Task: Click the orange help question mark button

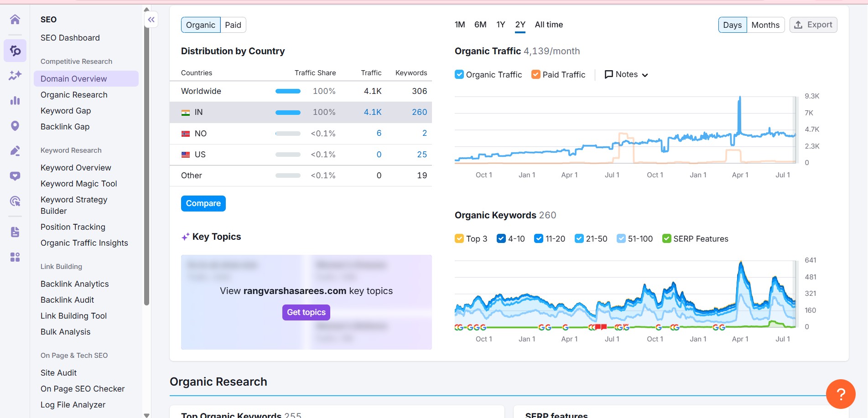Action: pyautogui.click(x=841, y=394)
